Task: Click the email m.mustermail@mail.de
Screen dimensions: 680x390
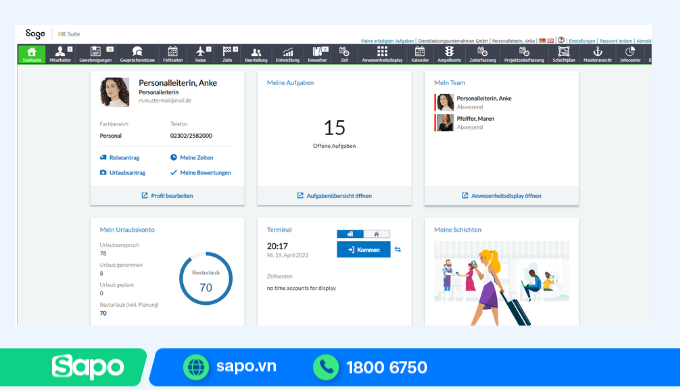Action: pyautogui.click(x=165, y=101)
